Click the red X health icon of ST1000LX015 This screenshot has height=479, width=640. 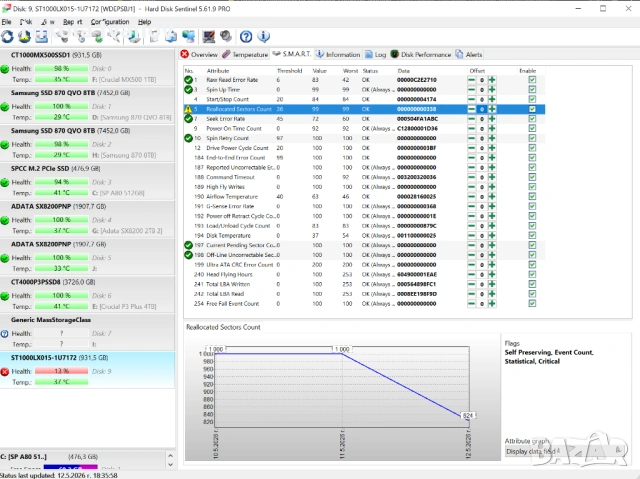[x=5, y=372]
